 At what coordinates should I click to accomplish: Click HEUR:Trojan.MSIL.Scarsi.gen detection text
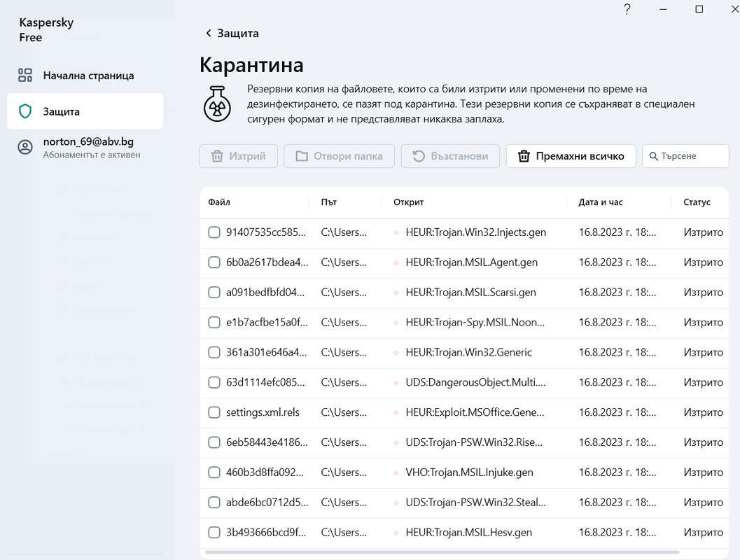470,293
